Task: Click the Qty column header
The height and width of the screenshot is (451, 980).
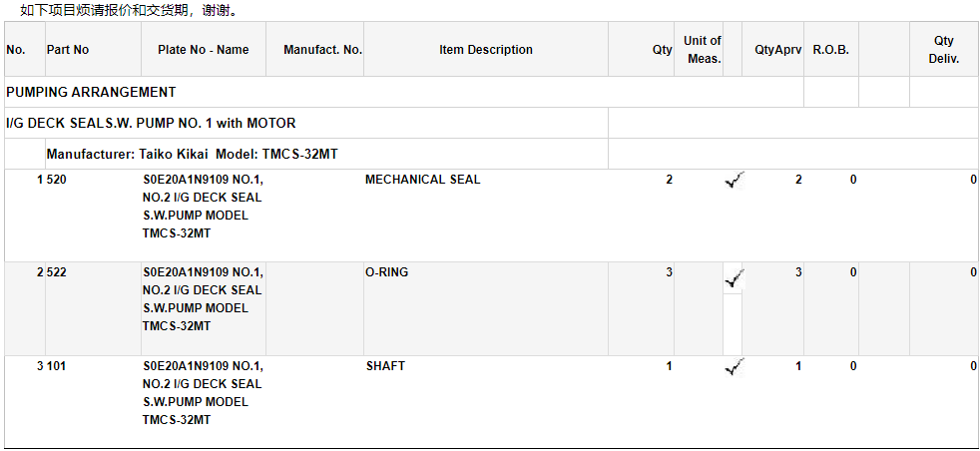Action: coord(662,50)
